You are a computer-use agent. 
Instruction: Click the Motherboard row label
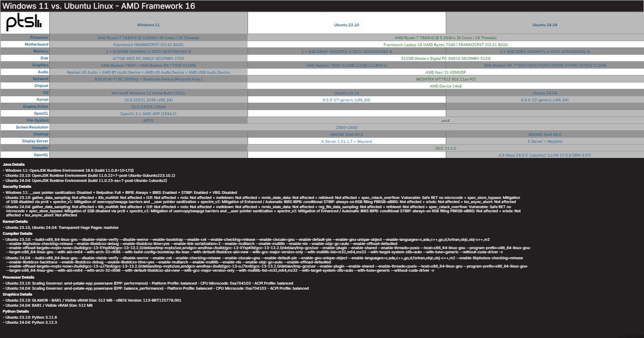coord(36,44)
